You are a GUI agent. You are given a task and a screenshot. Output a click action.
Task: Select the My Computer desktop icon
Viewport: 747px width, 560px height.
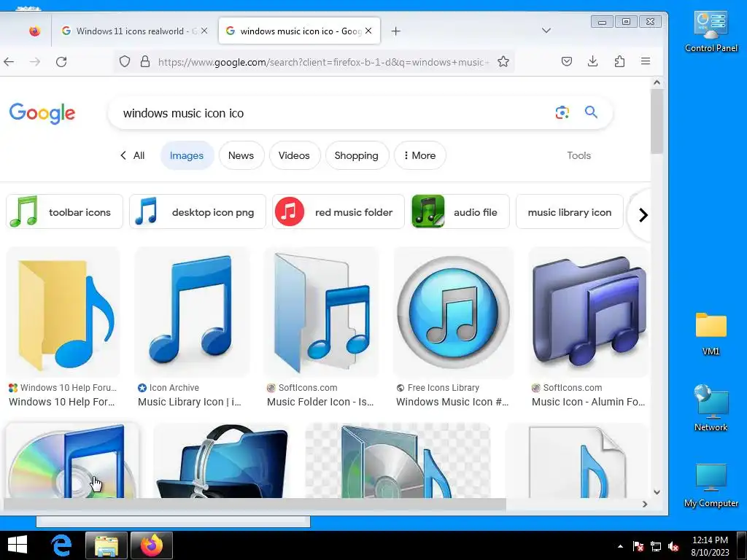click(x=711, y=486)
